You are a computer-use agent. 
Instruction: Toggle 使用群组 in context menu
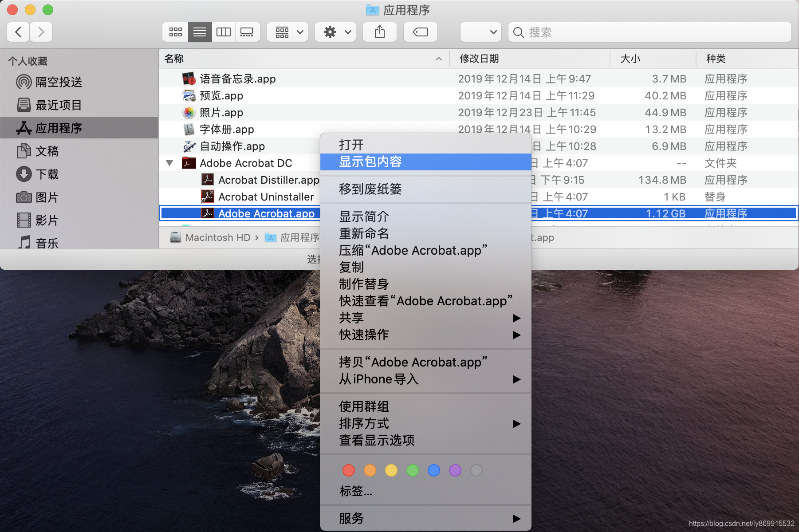pos(426,406)
